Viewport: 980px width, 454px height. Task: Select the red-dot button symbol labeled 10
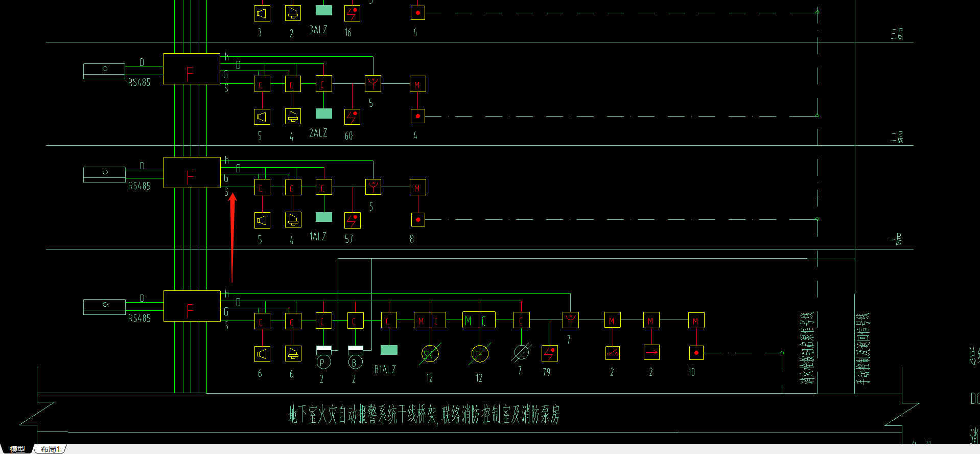coord(696,353)
